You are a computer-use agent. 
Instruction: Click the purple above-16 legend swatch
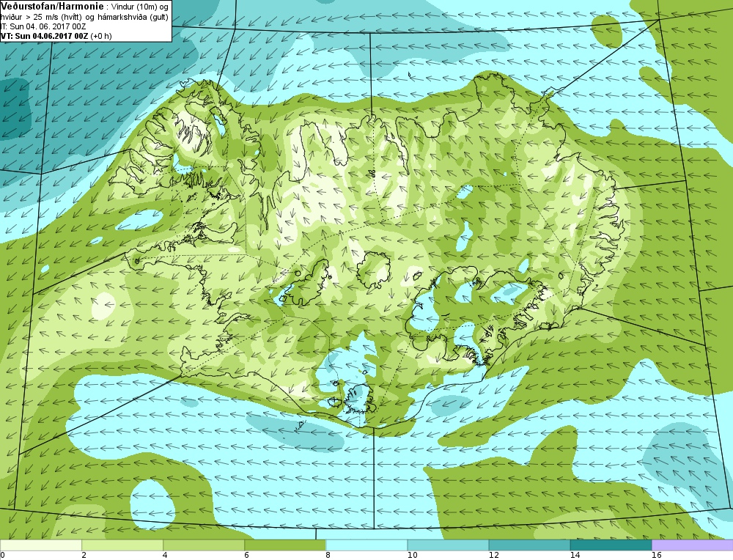click(693, 545)
